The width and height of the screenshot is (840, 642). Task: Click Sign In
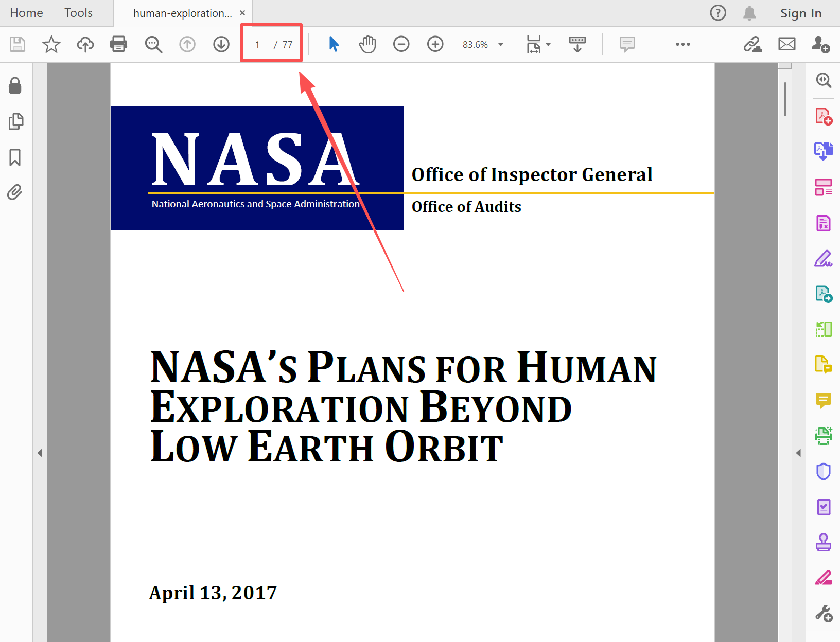click(801, 13)
